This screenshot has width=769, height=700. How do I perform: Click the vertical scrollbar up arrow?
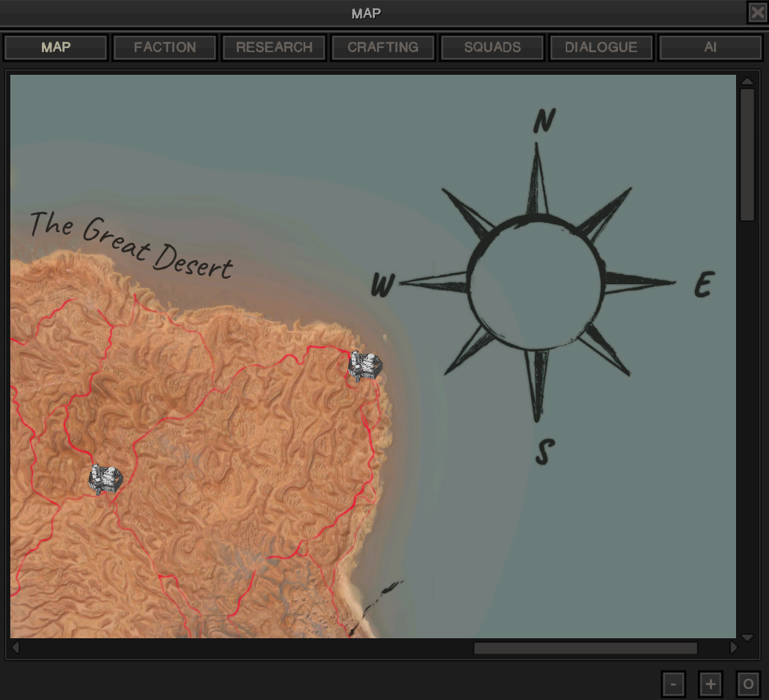click(x=747, y=82)
